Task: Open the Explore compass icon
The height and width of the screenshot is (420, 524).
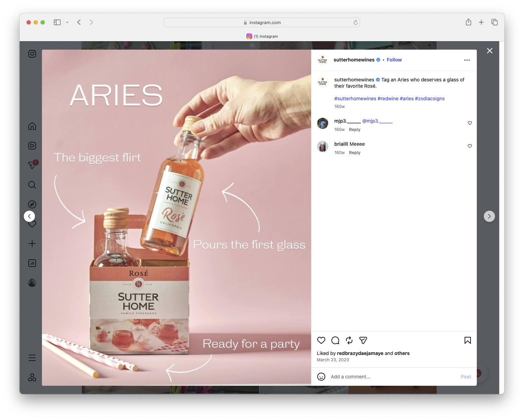Action: 32,204
